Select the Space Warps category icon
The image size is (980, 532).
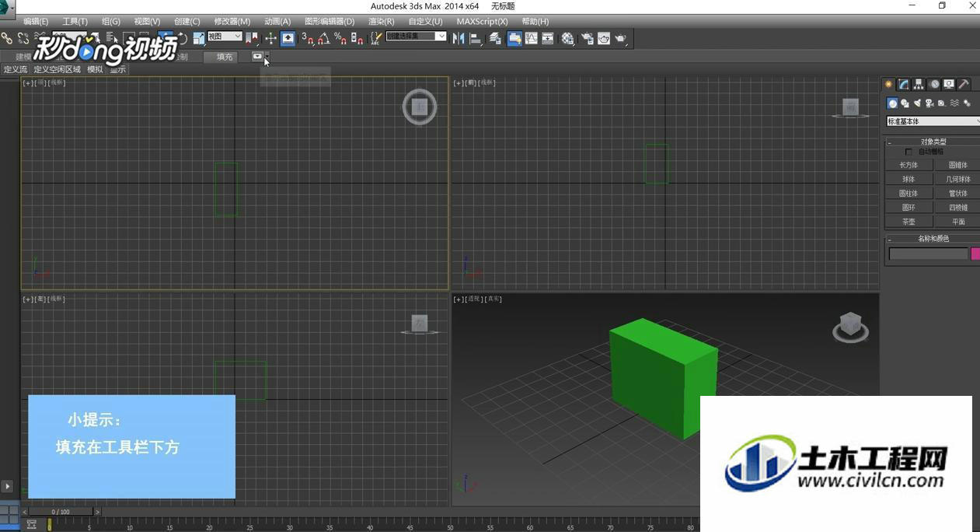954,103
